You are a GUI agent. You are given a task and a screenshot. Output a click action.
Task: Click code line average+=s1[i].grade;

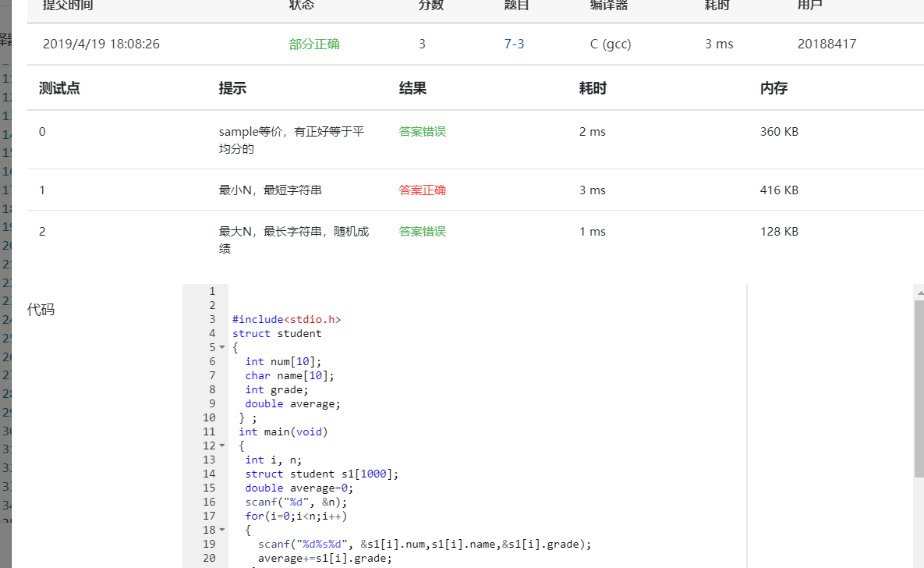(x=324, y=558)
